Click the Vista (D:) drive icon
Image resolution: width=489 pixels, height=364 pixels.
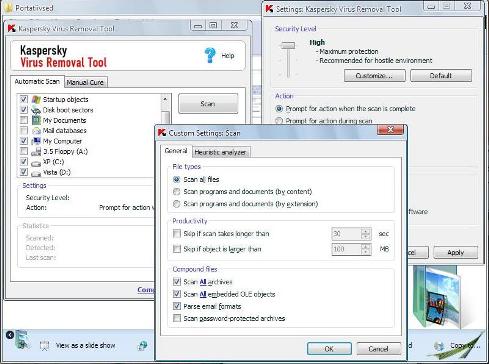coord(36,173)
